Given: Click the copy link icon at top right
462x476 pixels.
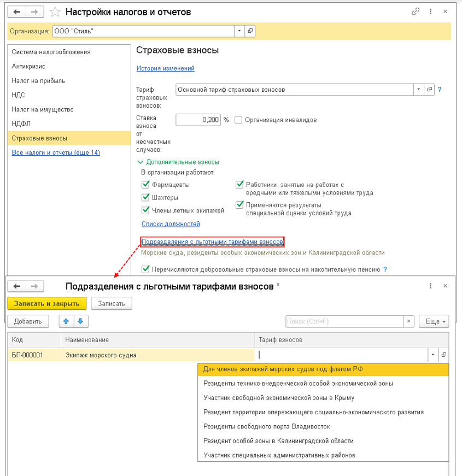Looking at the screenshot, I should coord(416,11).
